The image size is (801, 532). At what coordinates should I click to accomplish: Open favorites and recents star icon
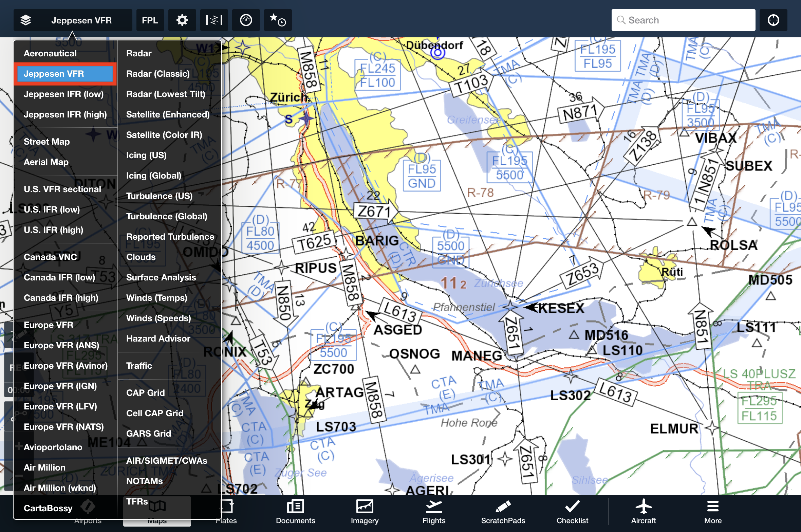click(x=278, y=20)
